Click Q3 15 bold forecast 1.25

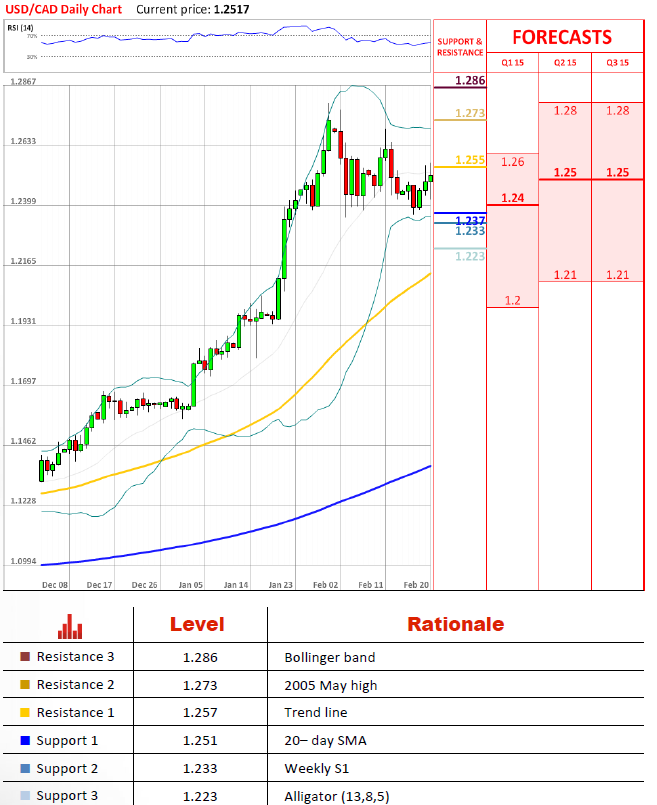(x=617, y=172)
